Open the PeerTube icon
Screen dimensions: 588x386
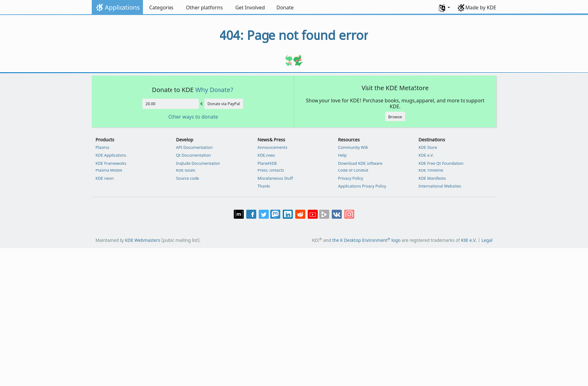[x=324, y=214]
